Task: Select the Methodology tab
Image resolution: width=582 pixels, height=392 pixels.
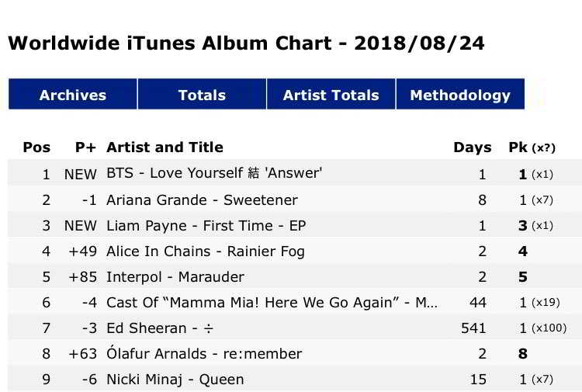Action: click(x=460, y=95)
